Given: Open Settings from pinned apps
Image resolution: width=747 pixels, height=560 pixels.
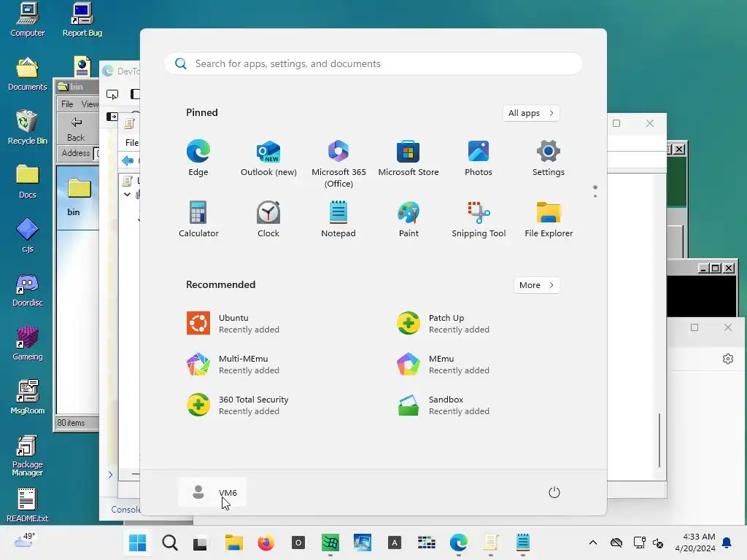Looking at the screenshot, I should tap(549, 158).
